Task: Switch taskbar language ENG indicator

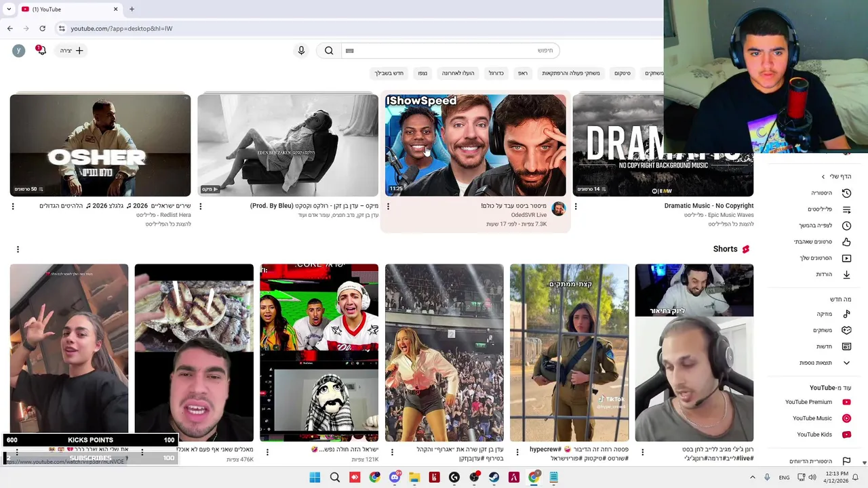Action: pos(784,477)
